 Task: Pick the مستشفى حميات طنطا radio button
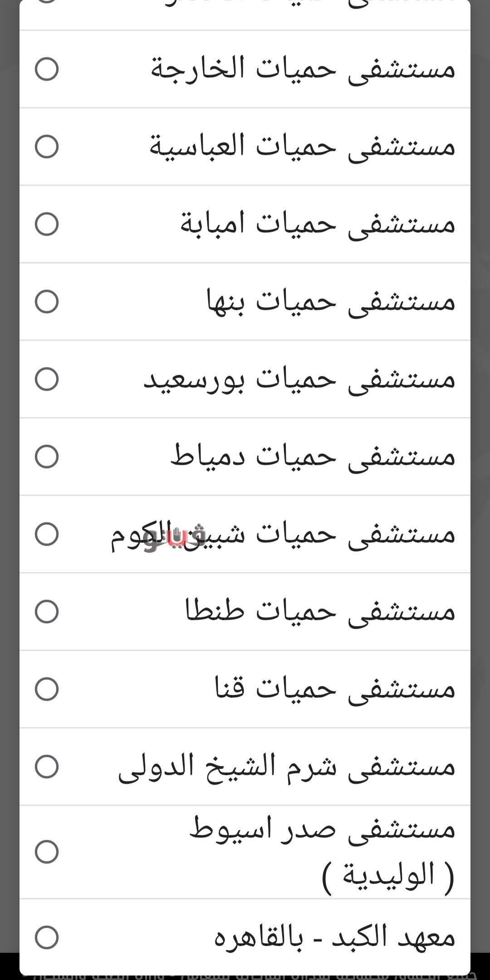tap(47, 611)
